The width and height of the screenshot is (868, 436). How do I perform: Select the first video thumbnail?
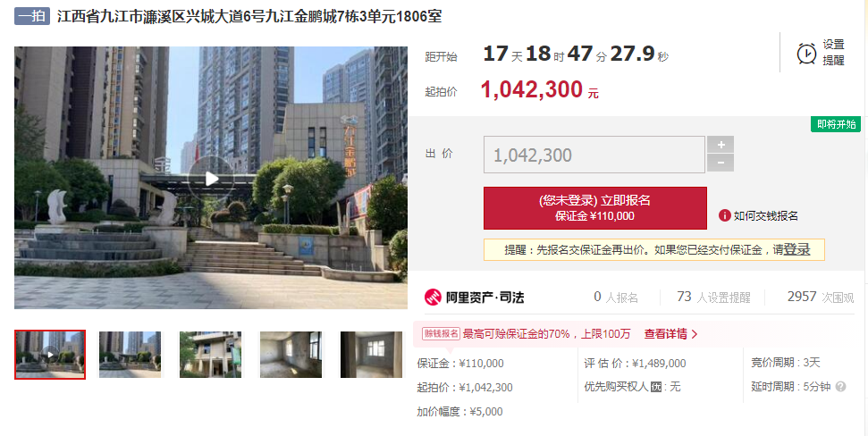[50, 355]
